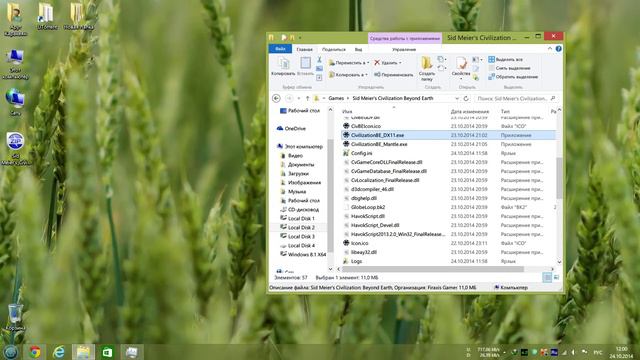Image resolution: width=640 pixels, height=360 pixels.
Task: Click the Копировать (Copy) ribbon icon
Action: (283, 67)
